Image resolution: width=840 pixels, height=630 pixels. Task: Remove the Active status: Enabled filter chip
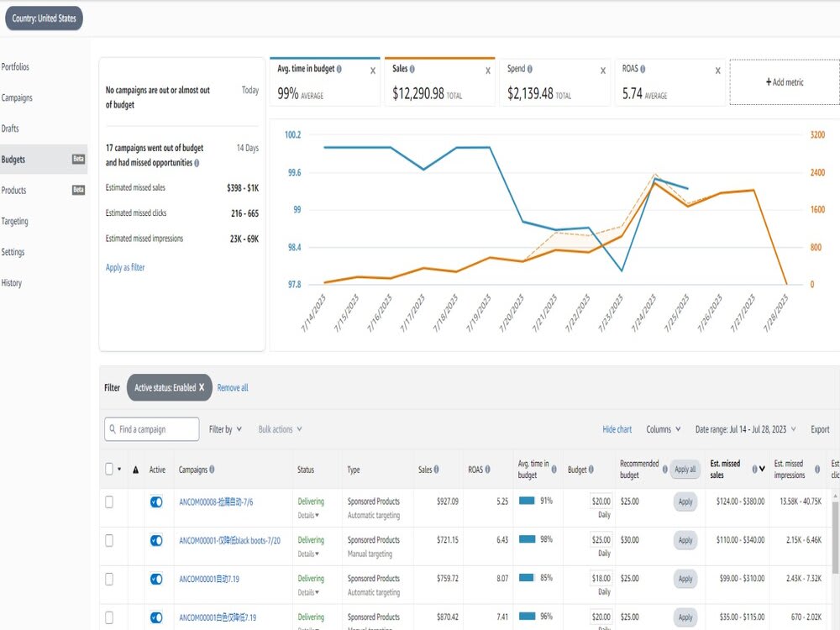click(x=202, y=387)
